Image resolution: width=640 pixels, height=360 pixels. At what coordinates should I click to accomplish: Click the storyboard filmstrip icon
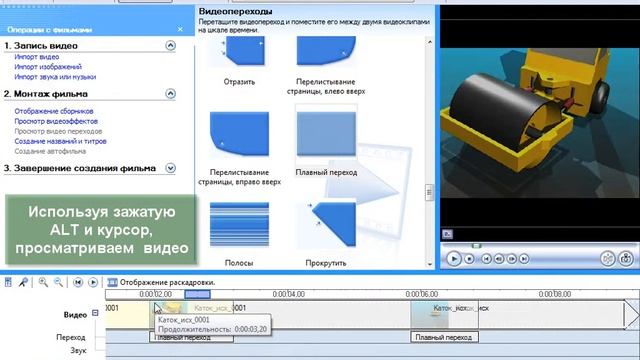[112, 282]
